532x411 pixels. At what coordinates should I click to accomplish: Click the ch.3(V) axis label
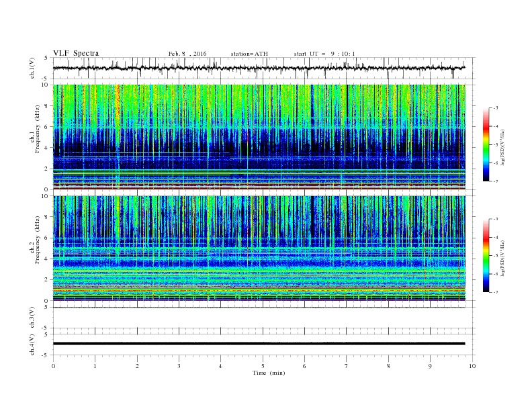[x=32, y=318]
